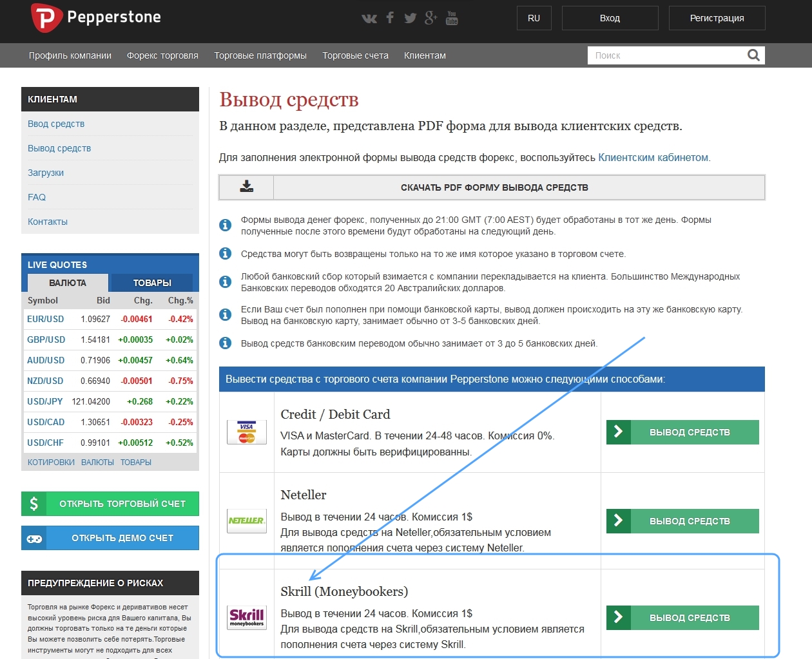Open ВАЛЮТЫ link below quotes
This screenshot has height=659, width=812.
click(x=97, y=463)
